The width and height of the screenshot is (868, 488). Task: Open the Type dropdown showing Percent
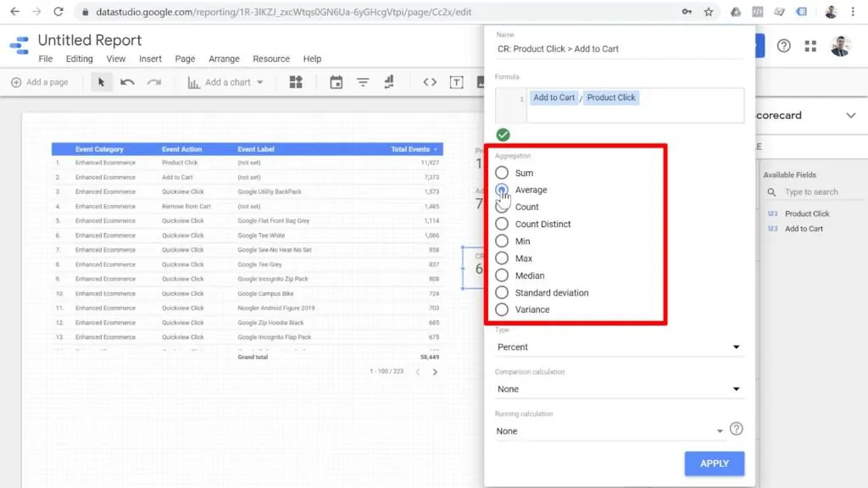618,347
